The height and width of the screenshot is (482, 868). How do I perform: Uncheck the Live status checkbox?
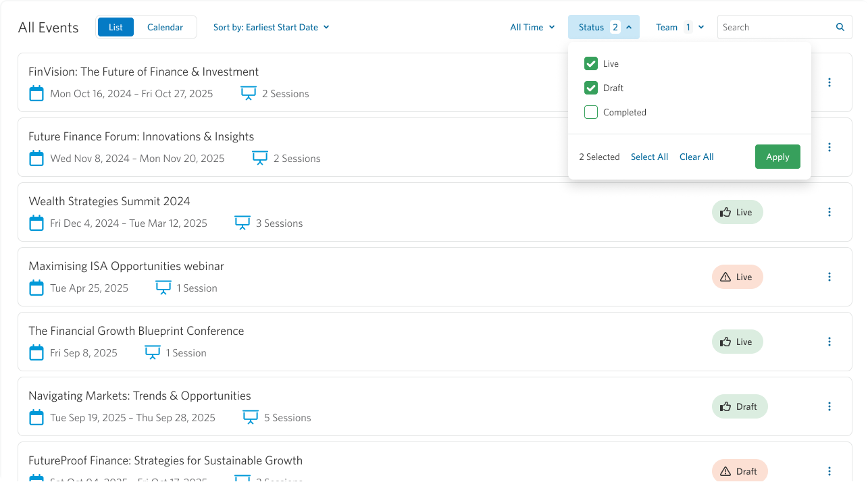pos(591,64)
